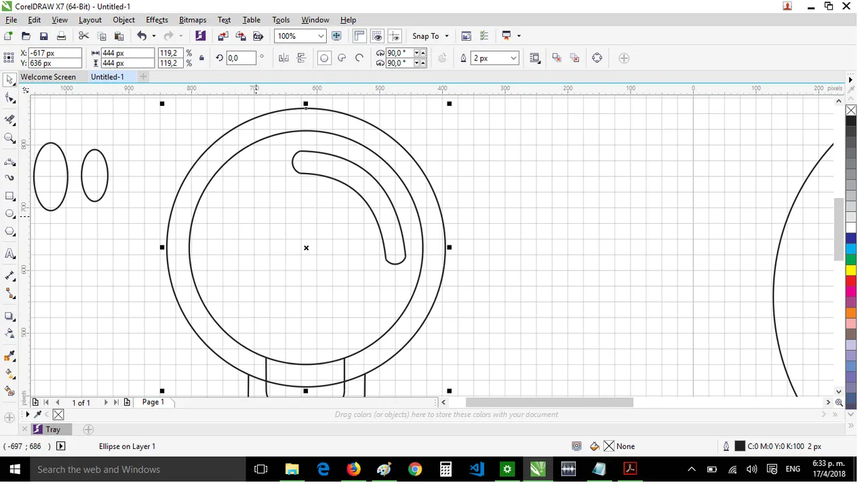
Task: Click the Export icon
Action: tap(240, 36)
